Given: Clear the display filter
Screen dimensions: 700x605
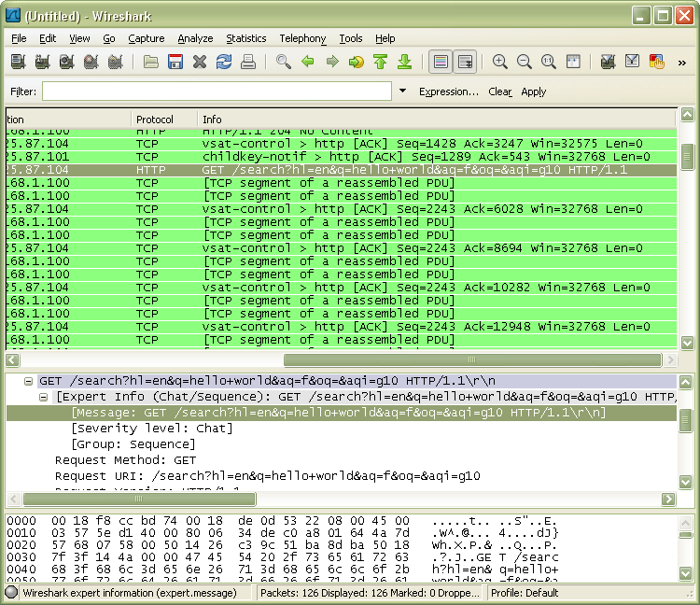Looking at the screenshot, I should (499, 91).
